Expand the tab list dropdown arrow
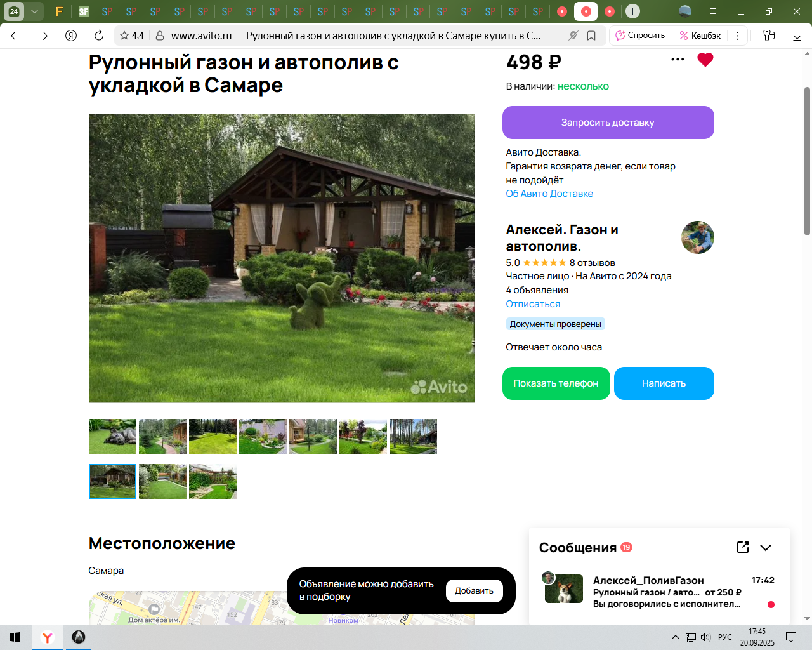Viewport: 812px width, 650px height. click(34, 11)
